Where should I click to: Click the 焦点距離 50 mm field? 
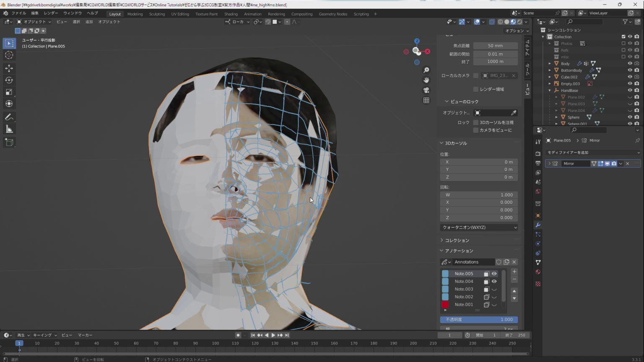click(495, 46)
